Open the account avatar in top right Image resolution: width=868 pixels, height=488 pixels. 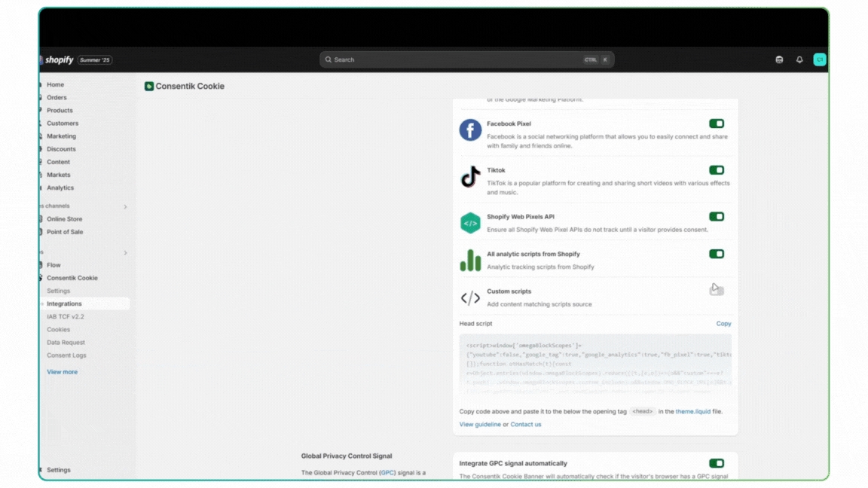[x=820, y=60]
